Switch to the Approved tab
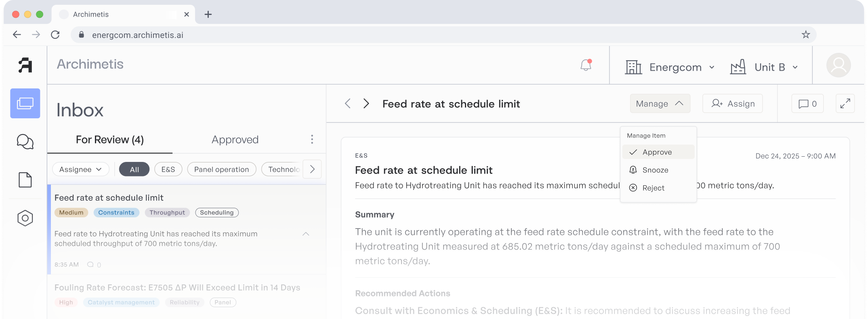This screenshot has width=868, height=319. (235, 140)
